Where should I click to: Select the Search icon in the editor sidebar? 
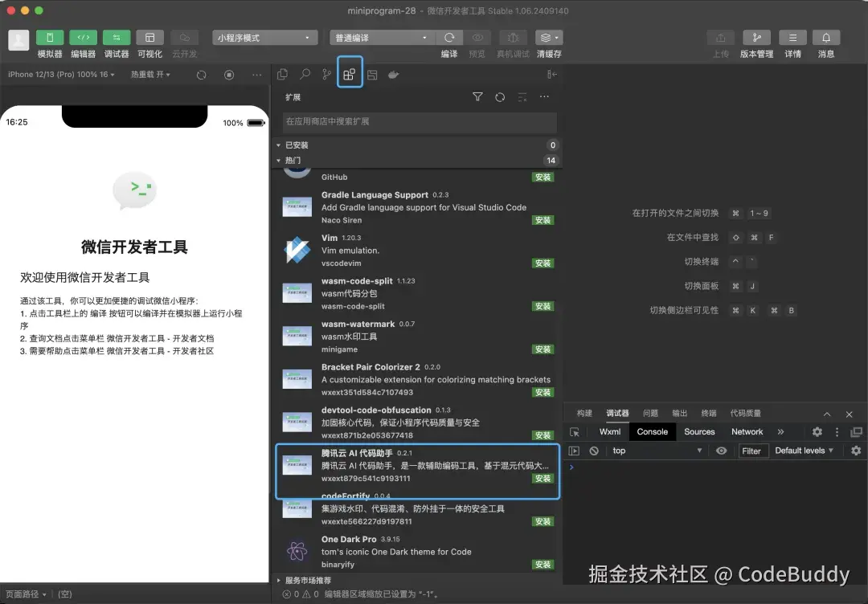pyautogui.click(x=305, y=72)
